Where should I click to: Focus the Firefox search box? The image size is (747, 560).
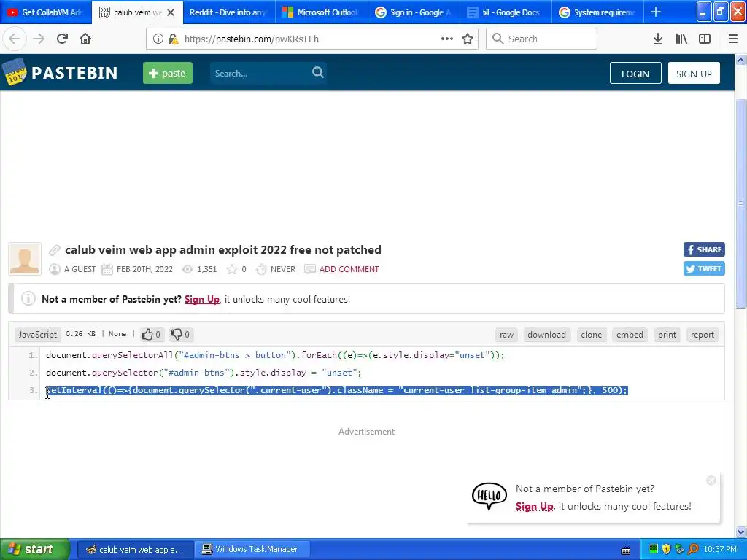click(x=541, y=39)
